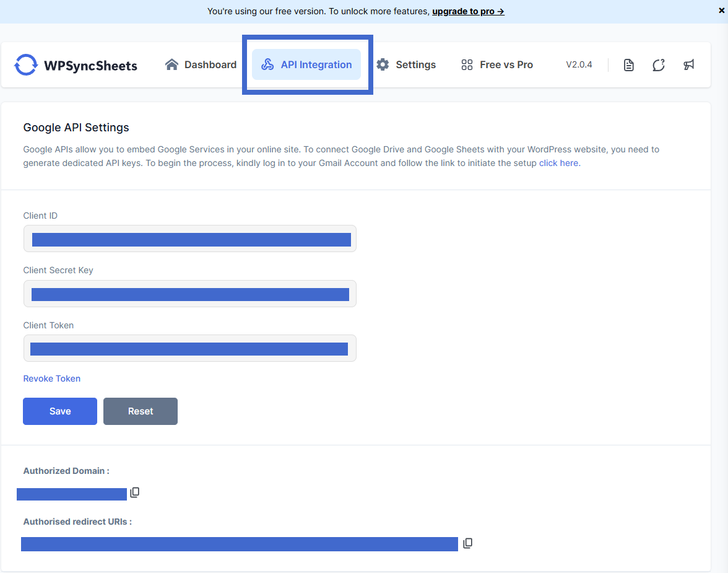Go to the Dashboard tab
728x573 pixels.
201,65
